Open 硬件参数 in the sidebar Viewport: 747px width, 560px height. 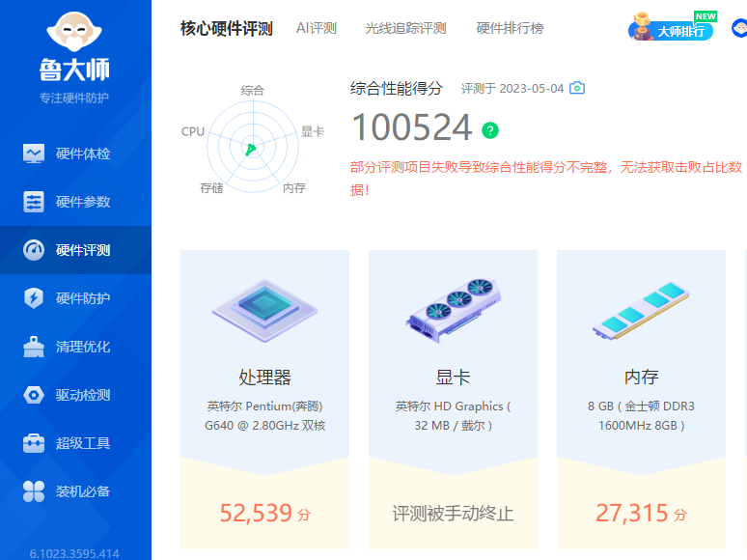[x=75, y=202]
